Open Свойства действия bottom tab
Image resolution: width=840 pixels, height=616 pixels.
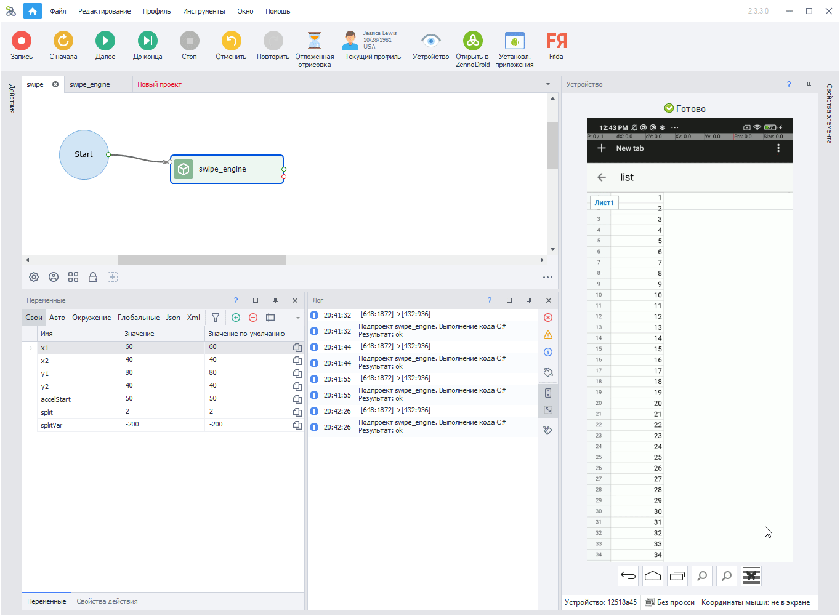[107, 601]
